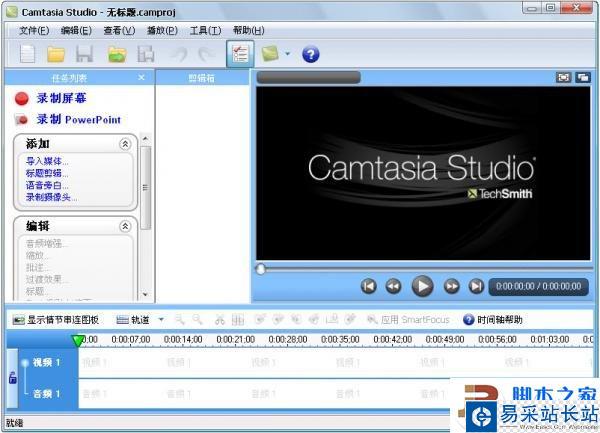Click the preview full screen icon
Screen dimensions: 600x433
[563, 77]
